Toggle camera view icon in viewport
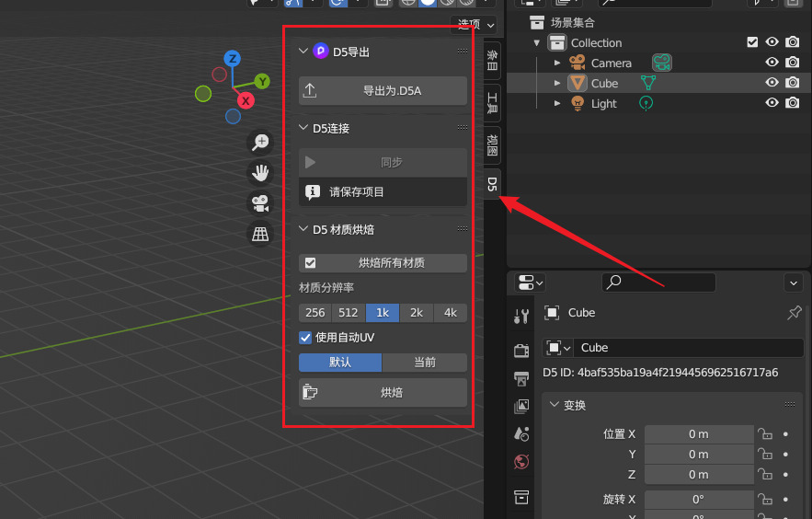812x519 pixels. (260, 203)
